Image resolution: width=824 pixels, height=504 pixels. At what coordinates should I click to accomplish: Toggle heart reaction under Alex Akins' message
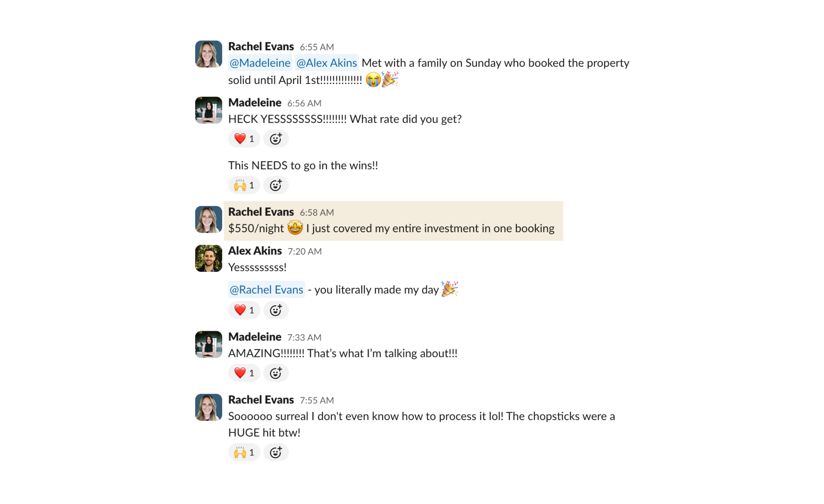coord(244,310)
